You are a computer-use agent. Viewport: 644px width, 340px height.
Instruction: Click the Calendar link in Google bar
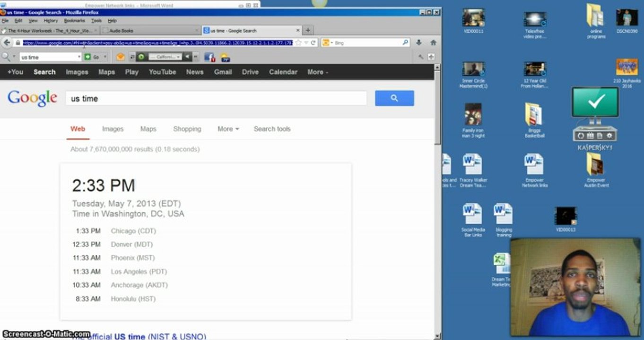point(283,72)
